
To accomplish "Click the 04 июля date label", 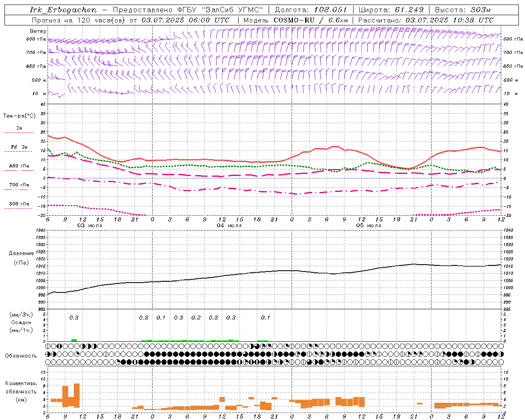I will point(229,226).
